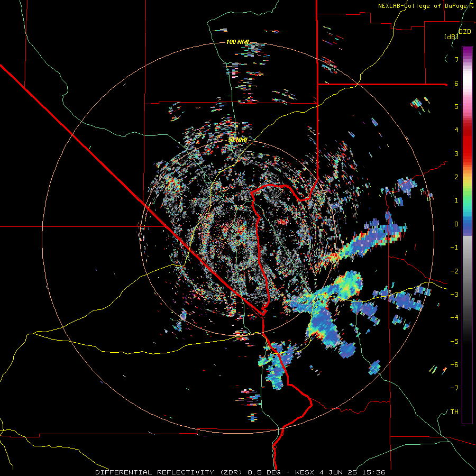Click the '1' value on the ZDR scale
Image resolution: width=476 pixels, height=476 pixels.
pos(456,200)
